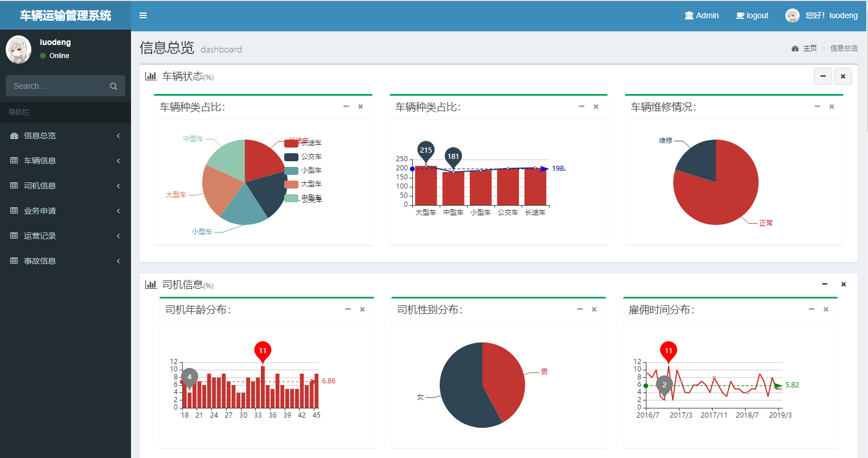
Task: Click the luodeng avatar in the sidebar
Action: point(19,49)
